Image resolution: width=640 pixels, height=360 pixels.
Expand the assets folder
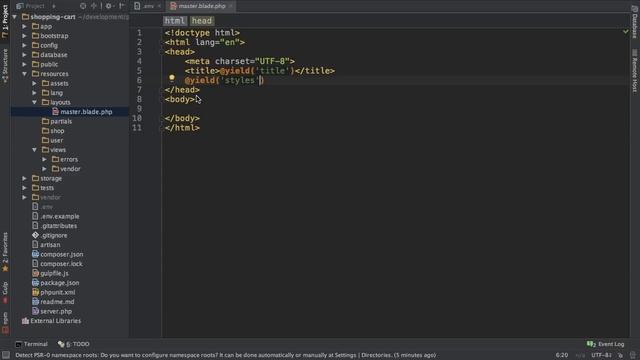(34, 83)
